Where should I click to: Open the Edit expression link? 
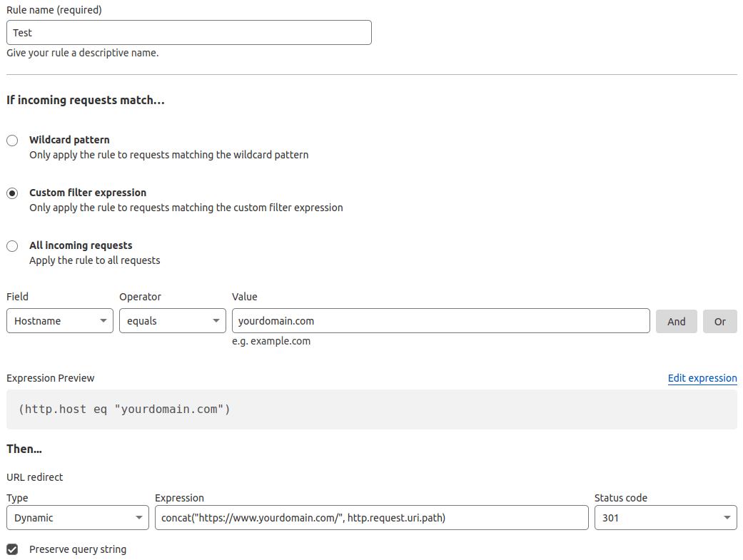pyautogui.click(x=702, y=378)
